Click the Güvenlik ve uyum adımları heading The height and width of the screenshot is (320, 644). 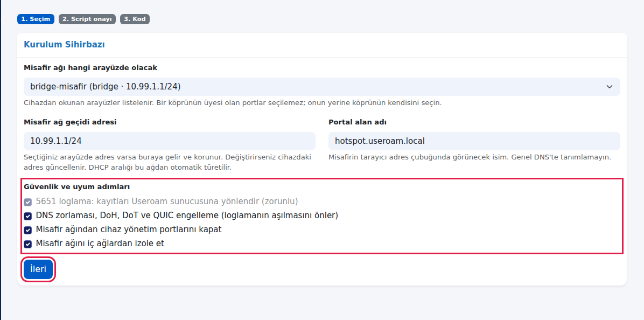(77, 187)
